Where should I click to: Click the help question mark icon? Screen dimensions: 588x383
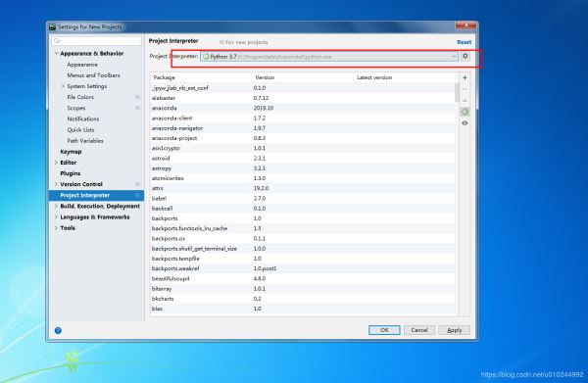(58, 330)
